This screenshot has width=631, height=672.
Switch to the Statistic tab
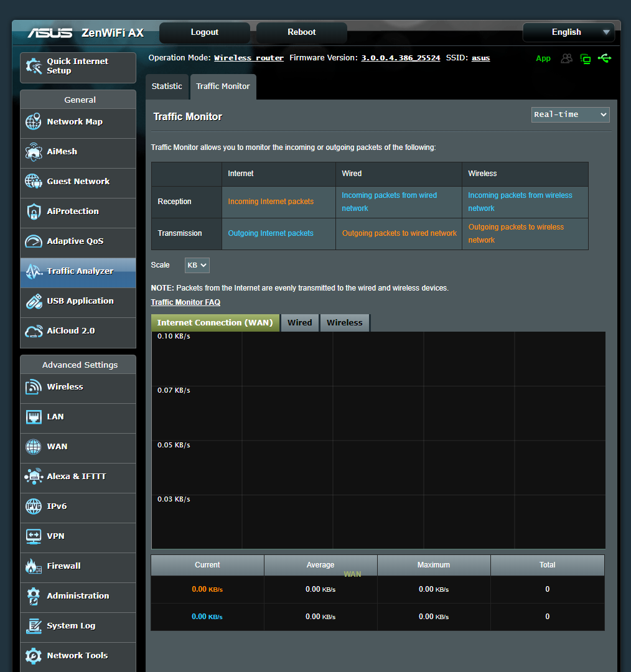(x=167, y=86)
